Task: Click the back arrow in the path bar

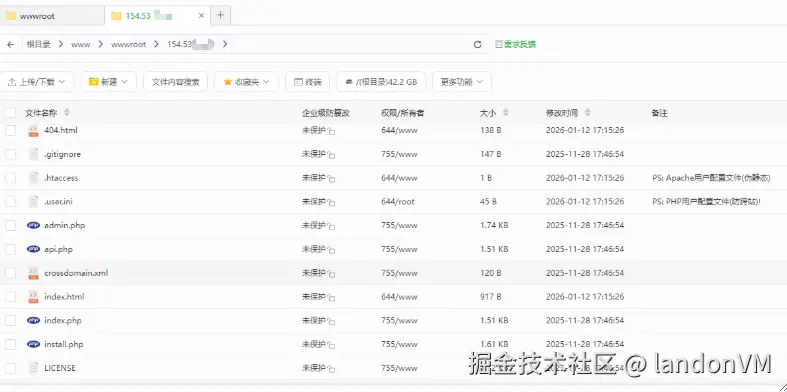Action: [11, 44]
